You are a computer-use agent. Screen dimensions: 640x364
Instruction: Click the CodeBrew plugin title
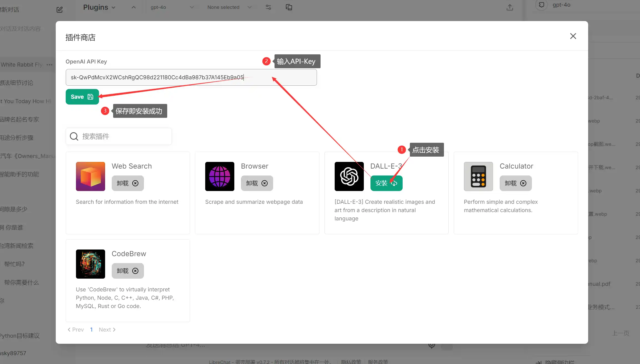(x=129, y=254)
